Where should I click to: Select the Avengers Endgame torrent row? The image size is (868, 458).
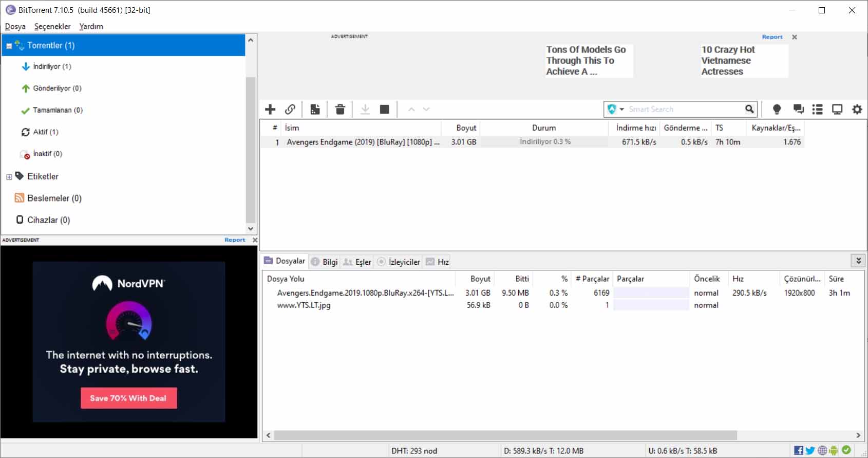[x=532, y=142]
